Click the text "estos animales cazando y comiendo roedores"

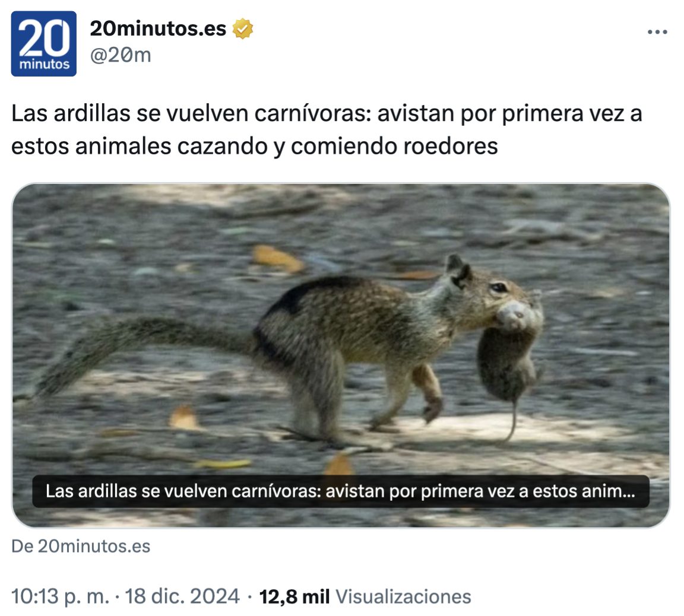[254, 146]
